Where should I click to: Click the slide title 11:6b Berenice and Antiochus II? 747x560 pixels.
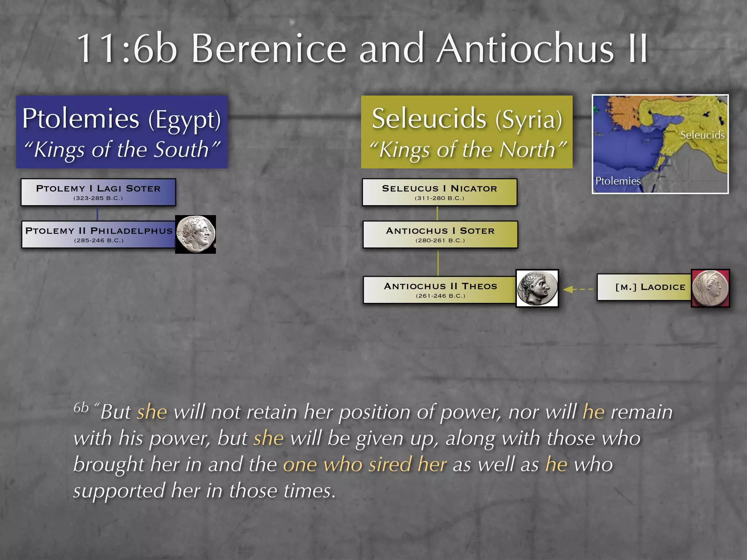362,48
